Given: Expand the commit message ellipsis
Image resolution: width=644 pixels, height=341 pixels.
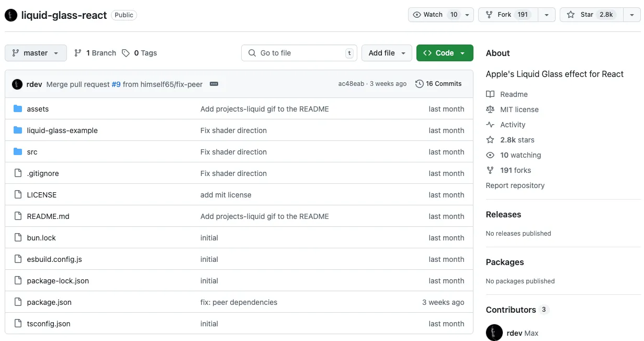Looking at the screenshot, I should click(214, 83).
